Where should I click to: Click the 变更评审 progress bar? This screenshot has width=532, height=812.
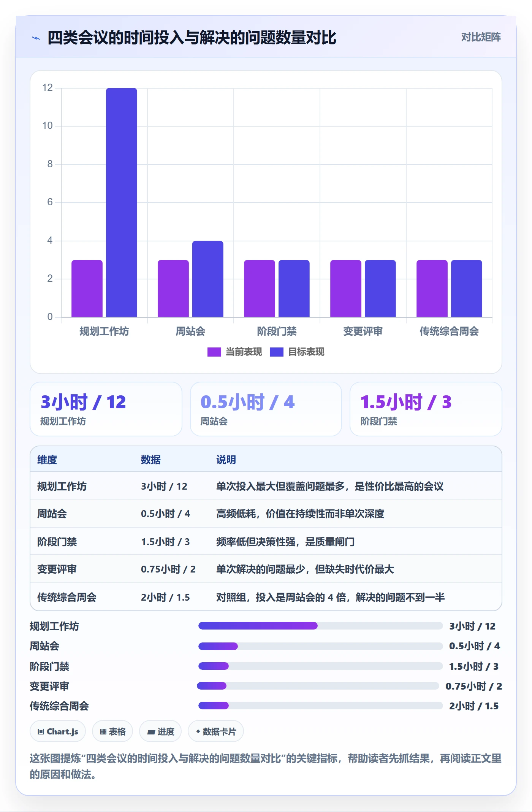click(x=318, y=686)
